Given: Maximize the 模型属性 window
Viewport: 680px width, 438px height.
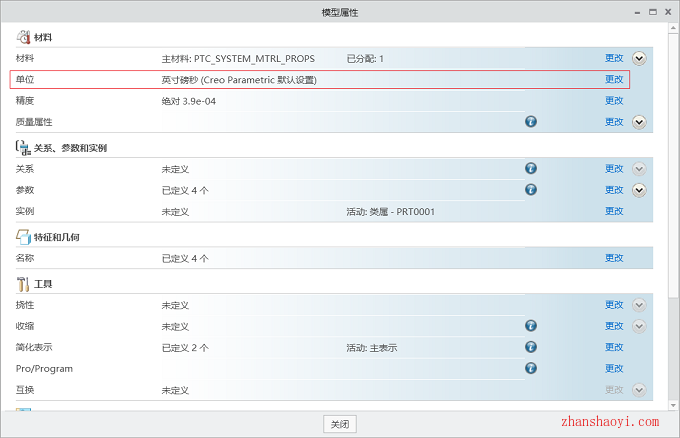Looking at the screenshot, I should point(653,12).
